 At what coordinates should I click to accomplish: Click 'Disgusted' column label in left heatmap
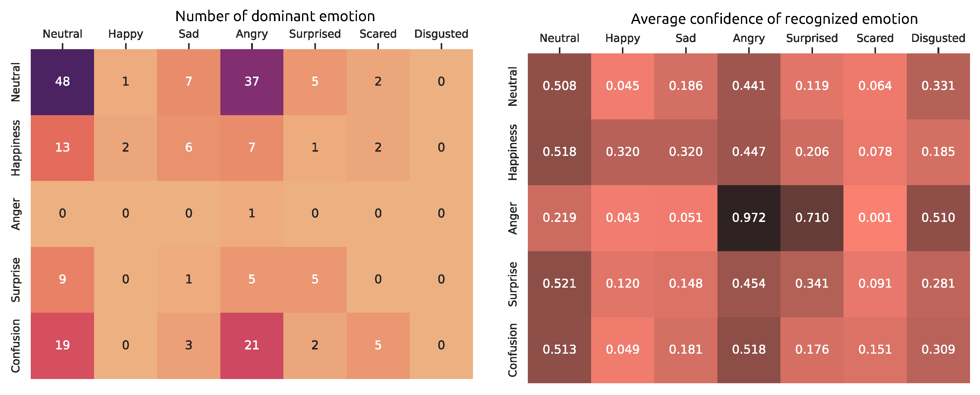(x=441, y=34)
